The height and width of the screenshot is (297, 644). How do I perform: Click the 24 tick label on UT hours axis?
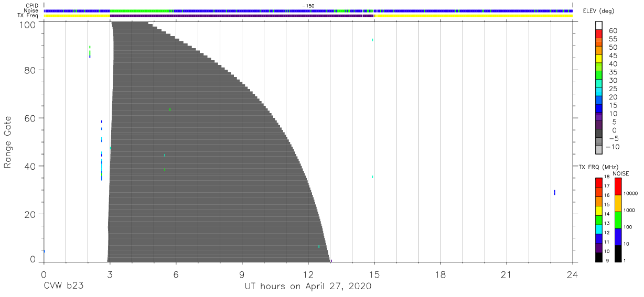[x=572, y=274]
